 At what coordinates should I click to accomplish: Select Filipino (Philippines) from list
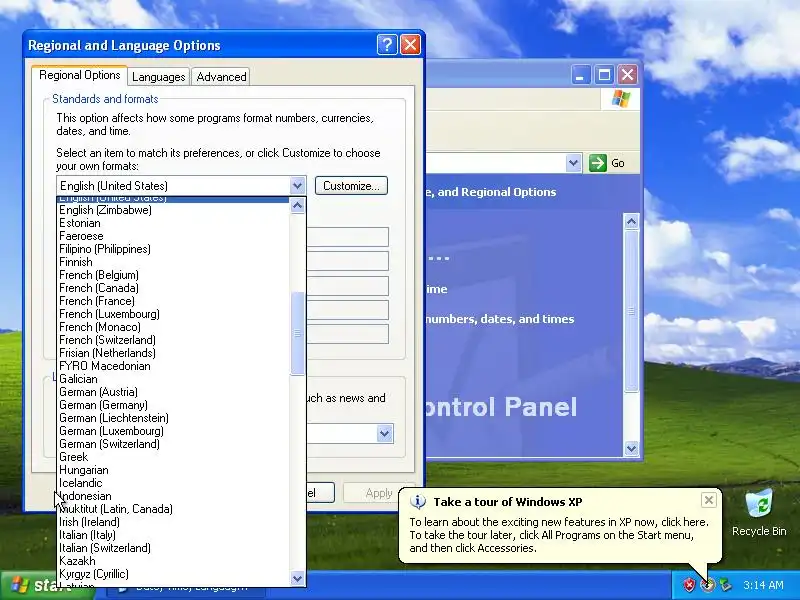click(x=173, y=249)
